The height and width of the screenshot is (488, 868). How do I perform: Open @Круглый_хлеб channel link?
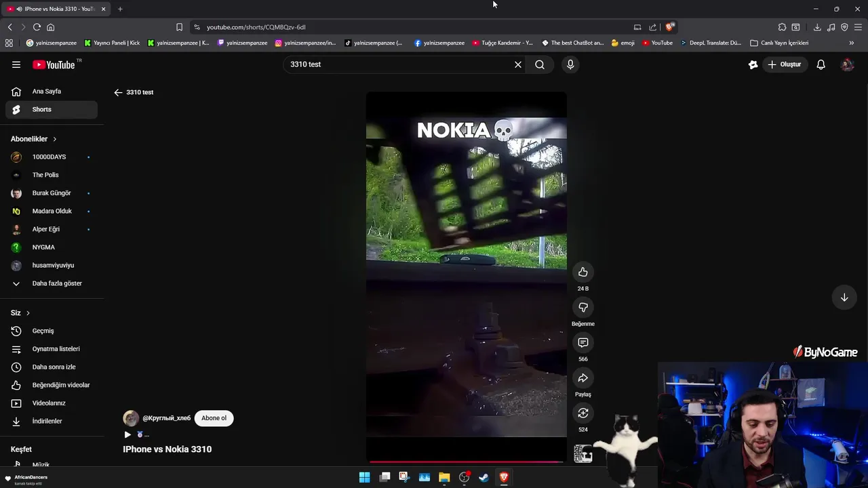(x=166, y=418)
